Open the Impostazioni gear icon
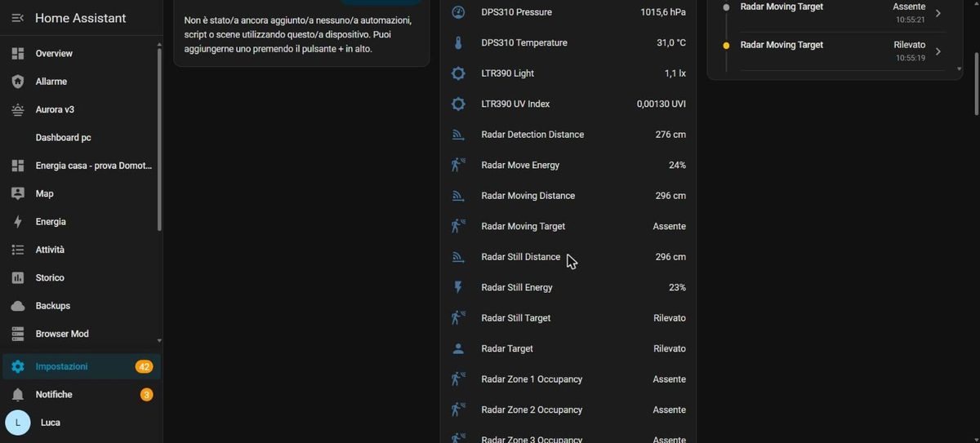980x443 pixels. [18, 367]
